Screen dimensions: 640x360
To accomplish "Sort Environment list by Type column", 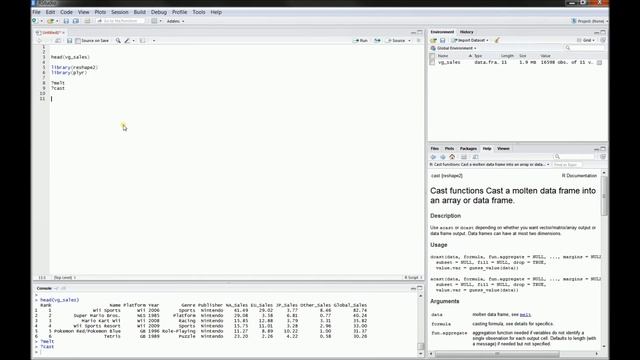I will pos(478,56).
